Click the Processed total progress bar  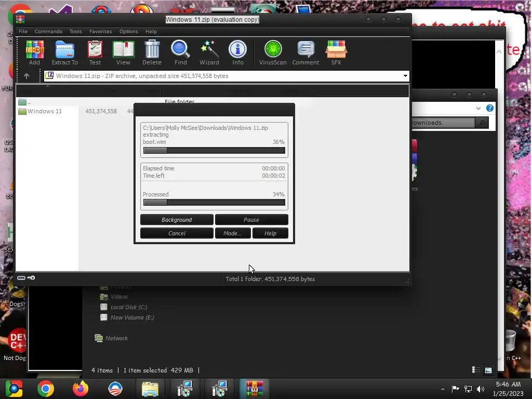pos(214,202)
